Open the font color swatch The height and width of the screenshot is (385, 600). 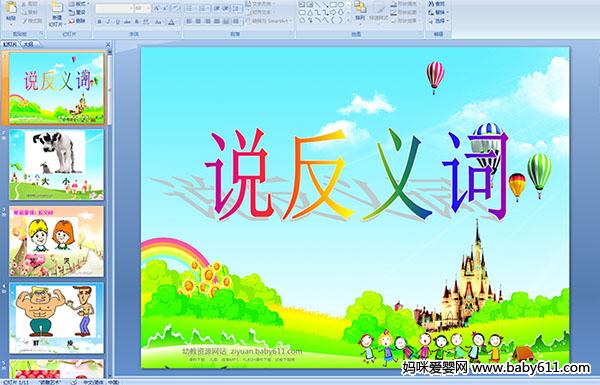[x=171, y=22]
